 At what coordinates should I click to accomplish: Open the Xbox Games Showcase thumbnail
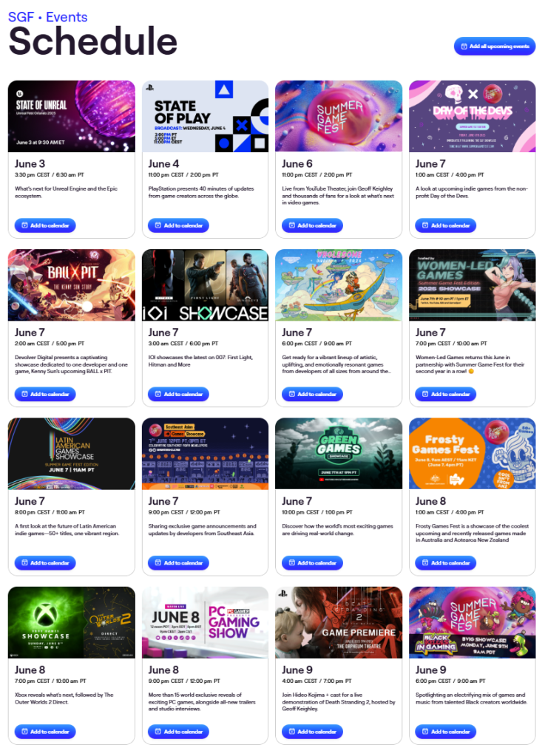(72, 622)
